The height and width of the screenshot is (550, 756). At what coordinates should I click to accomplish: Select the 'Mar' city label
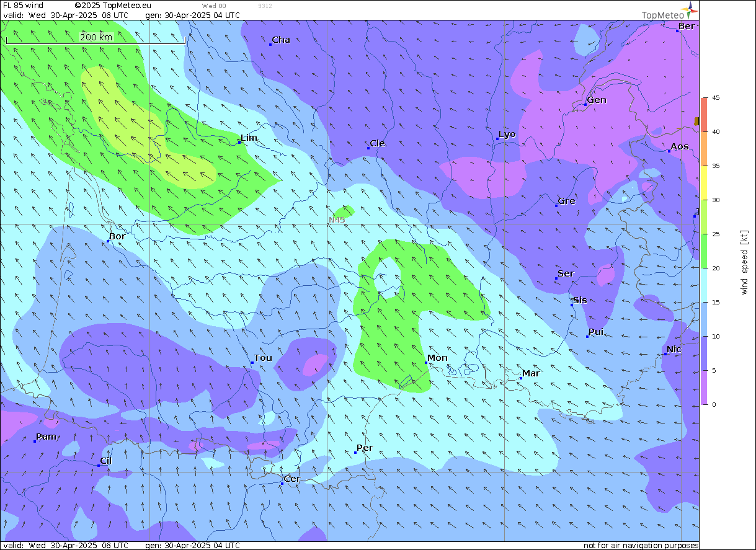(x=531, y=373)
